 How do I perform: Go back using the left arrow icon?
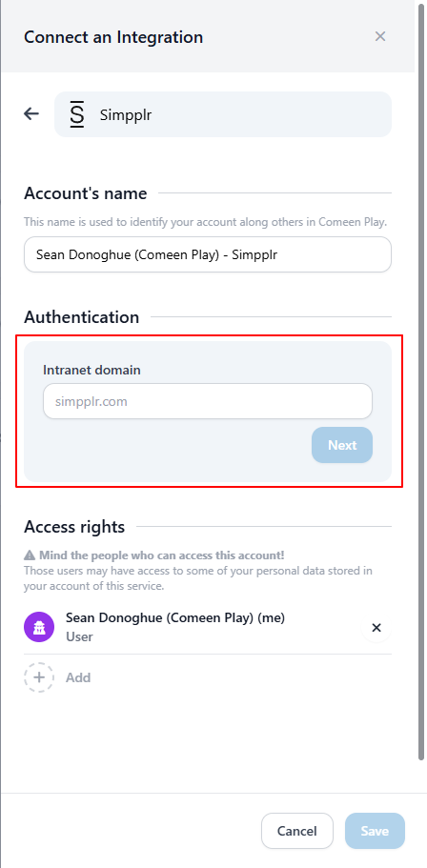[x=31, y=114]
